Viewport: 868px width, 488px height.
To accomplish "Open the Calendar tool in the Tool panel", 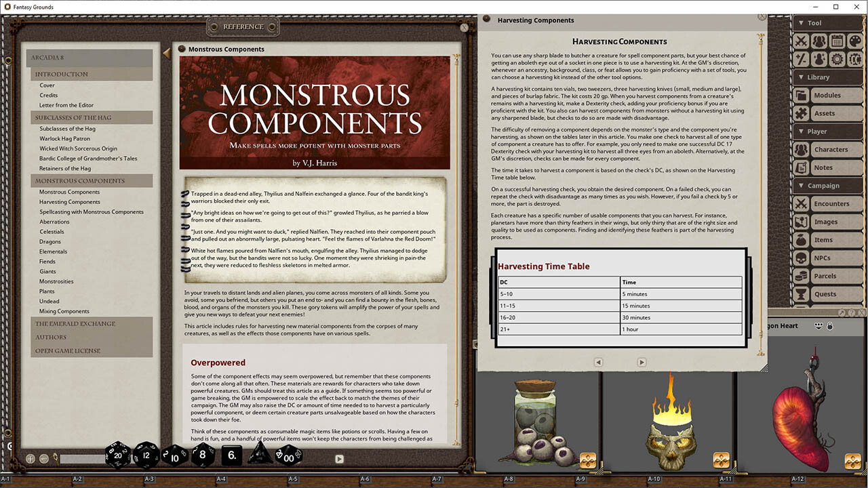I will point(837,41).
